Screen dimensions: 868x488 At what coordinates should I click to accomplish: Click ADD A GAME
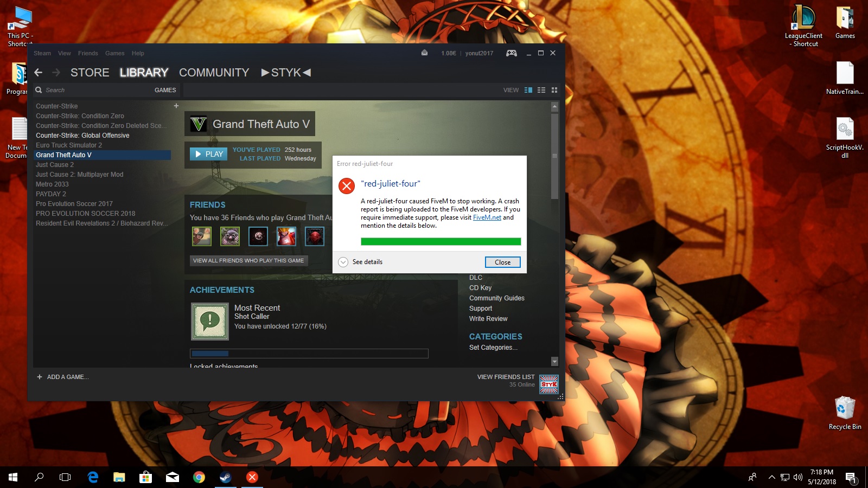click(62, 377)
